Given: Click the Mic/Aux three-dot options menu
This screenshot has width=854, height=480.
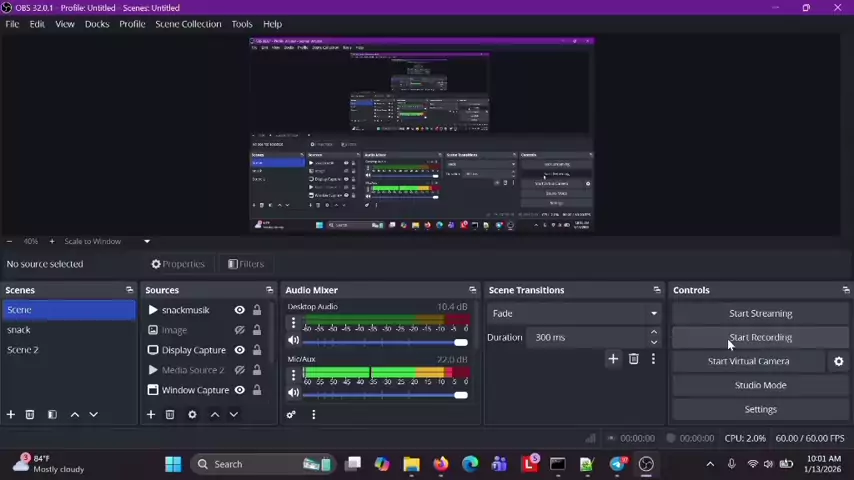Looking at the screenshot, I should point(293,375).
